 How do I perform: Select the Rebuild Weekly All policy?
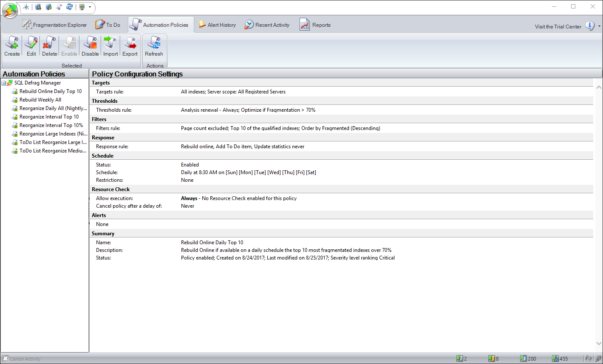[x=40, y=100]
